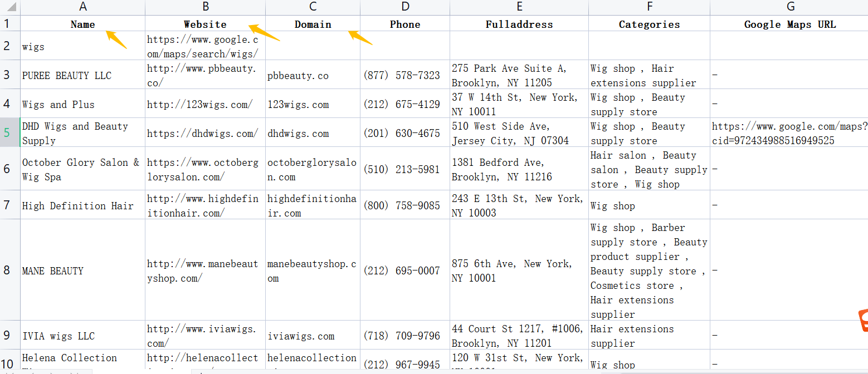
Task: Select the "PUREE BEAUTY LLC" cell
Action: [83, 75]
